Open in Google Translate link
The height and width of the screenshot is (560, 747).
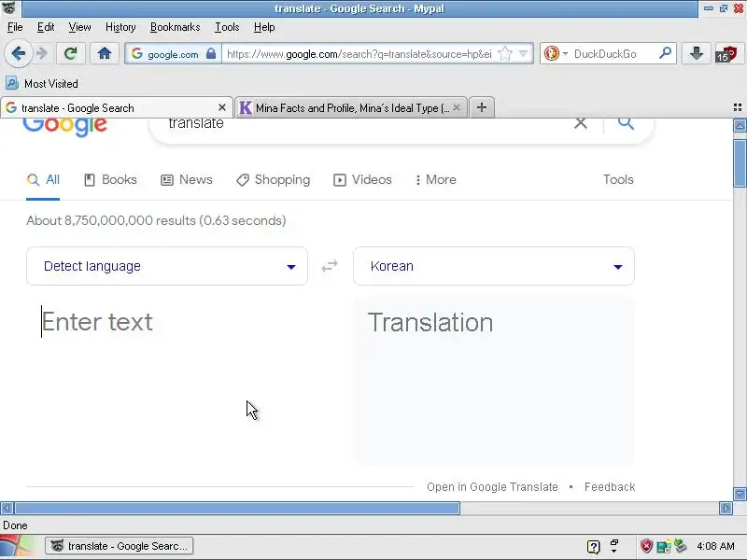pyautogui.click(x=492, y=486)
